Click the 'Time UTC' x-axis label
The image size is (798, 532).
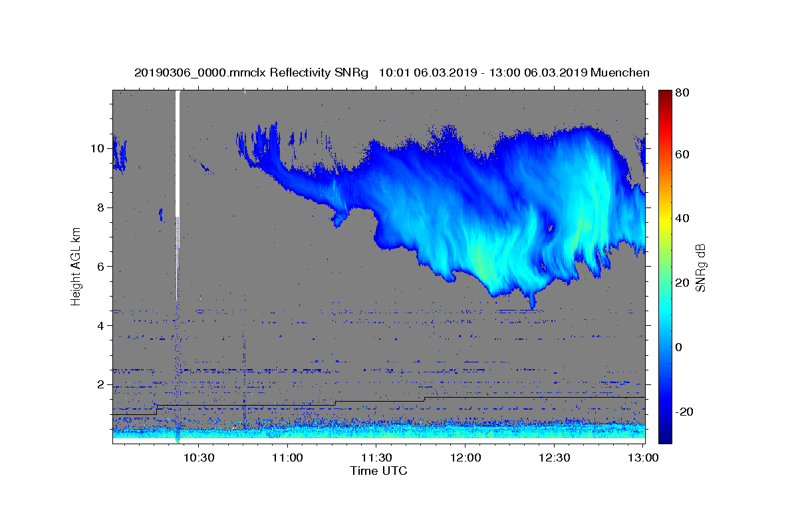point(378,471)
